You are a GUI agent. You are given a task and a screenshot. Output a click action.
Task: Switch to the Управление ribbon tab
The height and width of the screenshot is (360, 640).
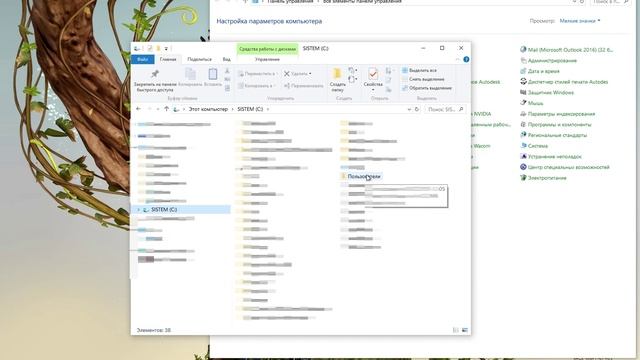tap(267, 60)
